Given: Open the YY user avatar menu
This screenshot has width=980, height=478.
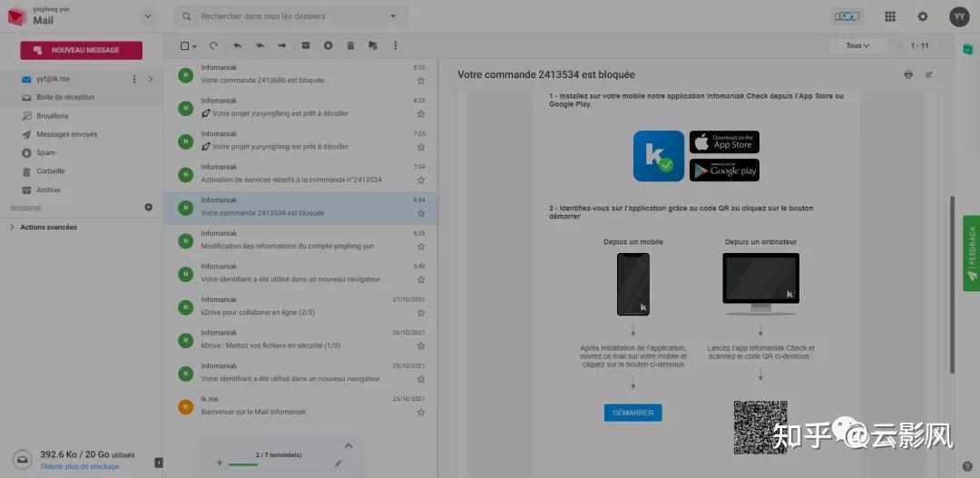Looking at the screenshot, I should point(959,17).
